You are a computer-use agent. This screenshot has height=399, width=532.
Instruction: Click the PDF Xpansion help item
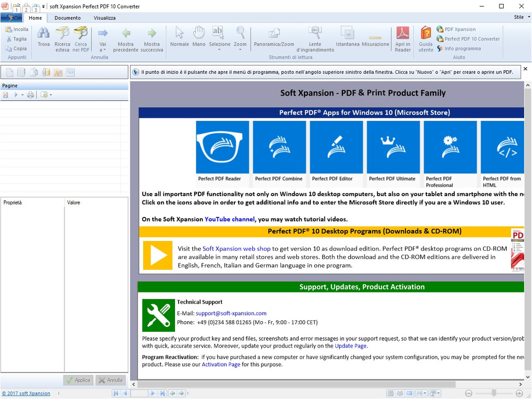click(456, 29)
